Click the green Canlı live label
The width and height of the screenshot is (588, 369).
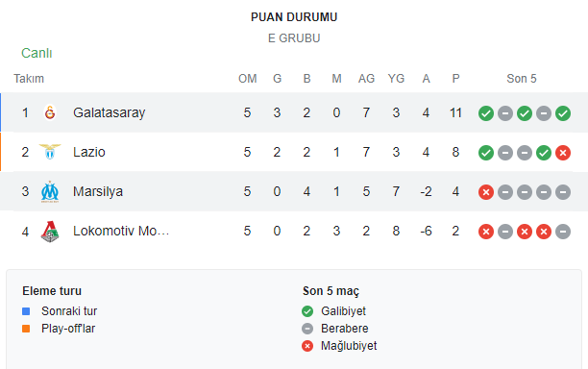point(37,53)
